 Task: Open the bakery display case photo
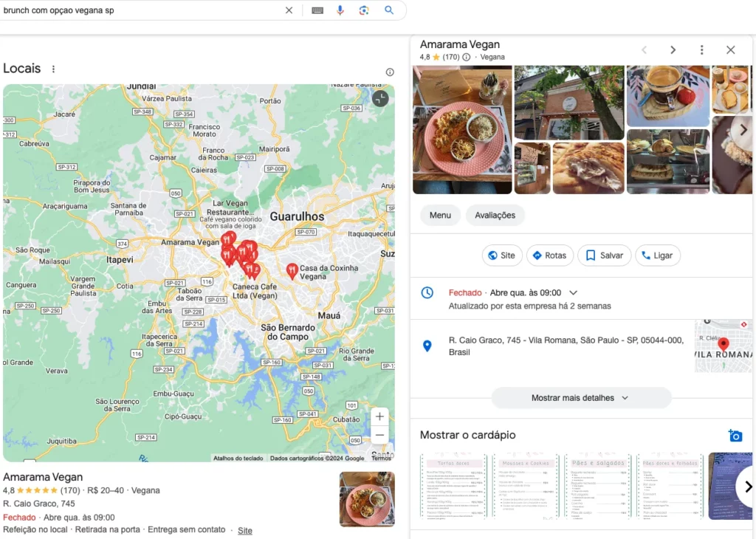point(668,162)
